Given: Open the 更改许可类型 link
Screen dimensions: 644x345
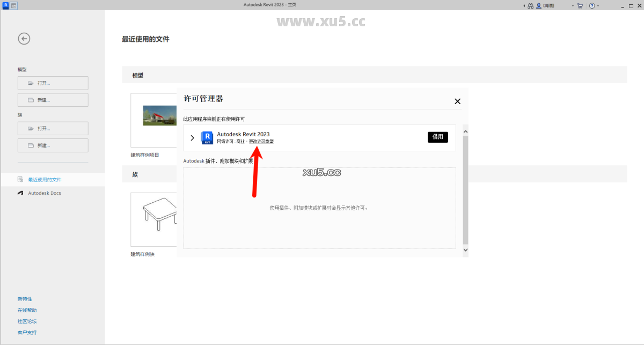Looking at the screenshot, I should tap(261, 141).
